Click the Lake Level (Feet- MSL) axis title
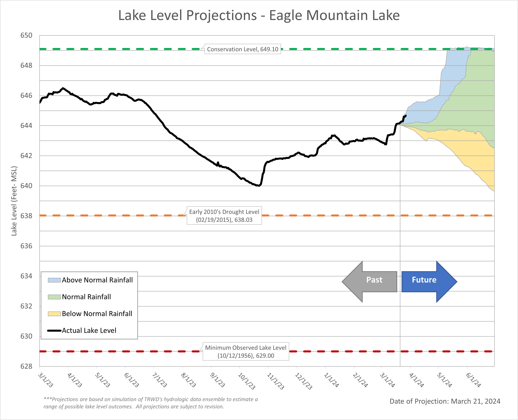 (x=14, y=201)
